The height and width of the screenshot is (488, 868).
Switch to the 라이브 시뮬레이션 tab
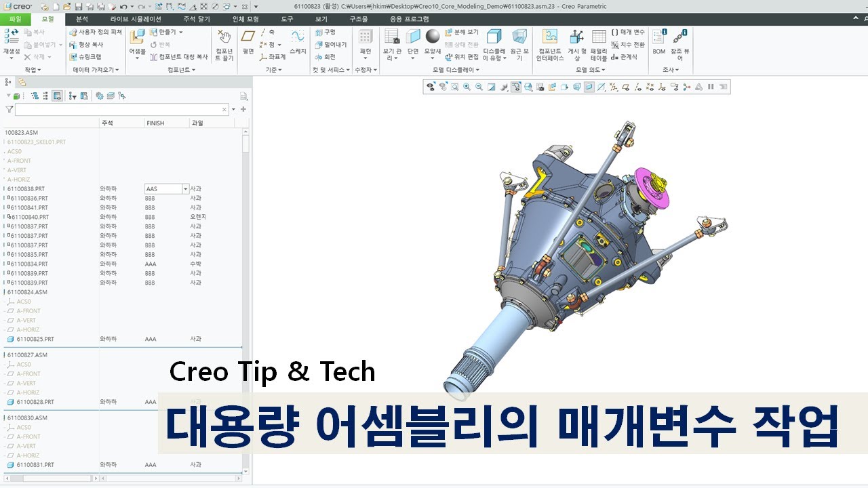[136, 19]
